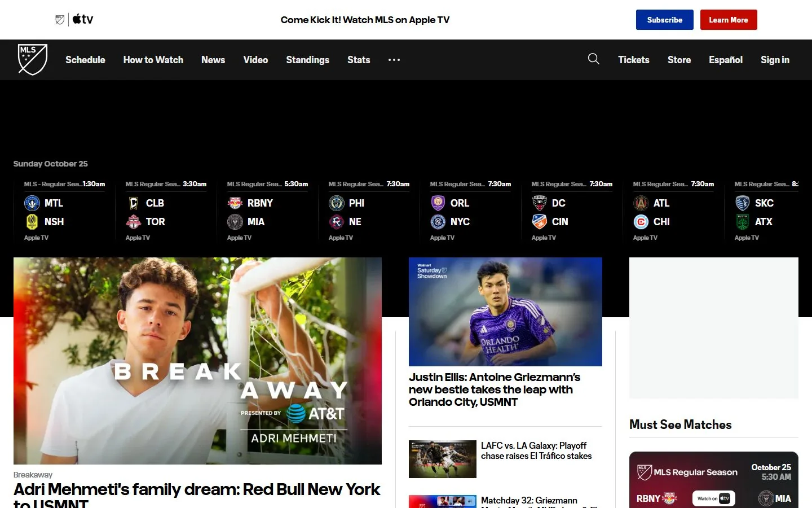812x508 pixels.
Task: Select the Nashville SC crest icon
Action: 32,222
